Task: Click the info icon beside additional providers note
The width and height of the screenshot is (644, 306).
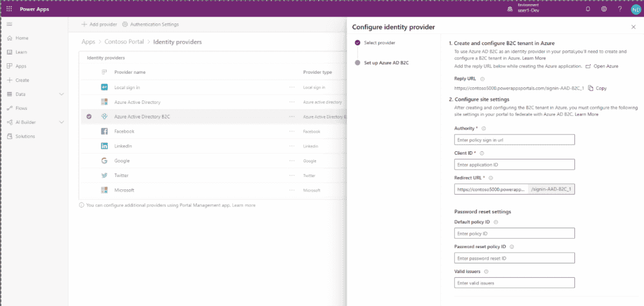Action: (x=81, y=205)
